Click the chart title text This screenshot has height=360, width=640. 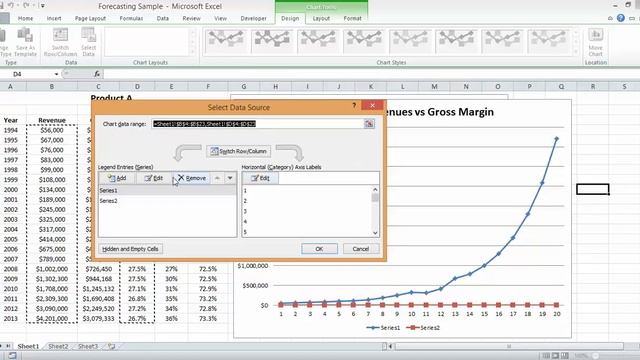point(439,112)
